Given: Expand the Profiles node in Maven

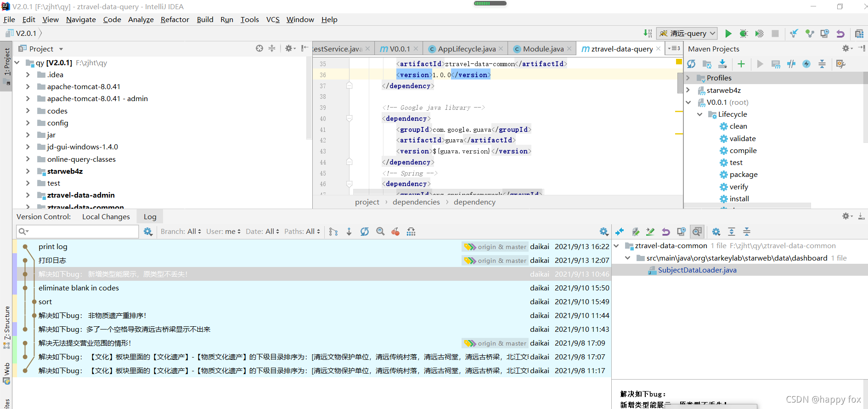Looking at the screenshot, I should coord(688,78).
